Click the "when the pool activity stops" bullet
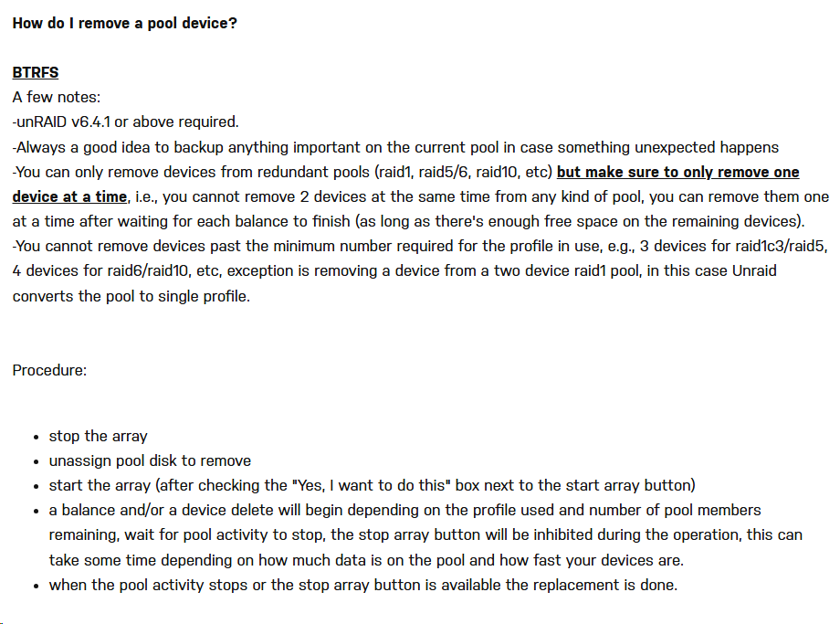 click(363, 585)
